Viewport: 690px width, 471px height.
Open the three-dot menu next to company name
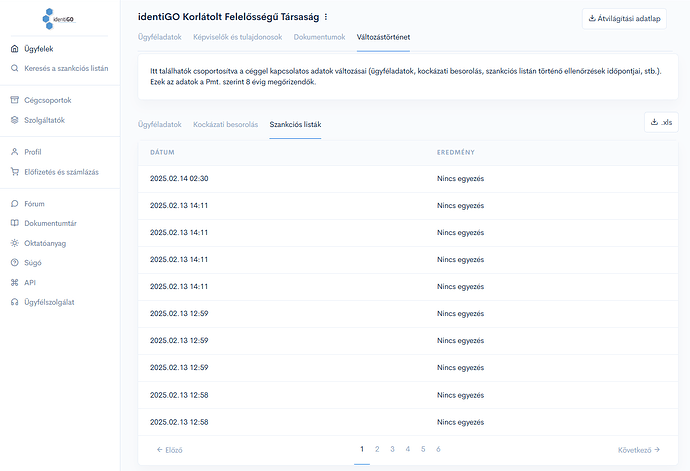click(326, 17)
